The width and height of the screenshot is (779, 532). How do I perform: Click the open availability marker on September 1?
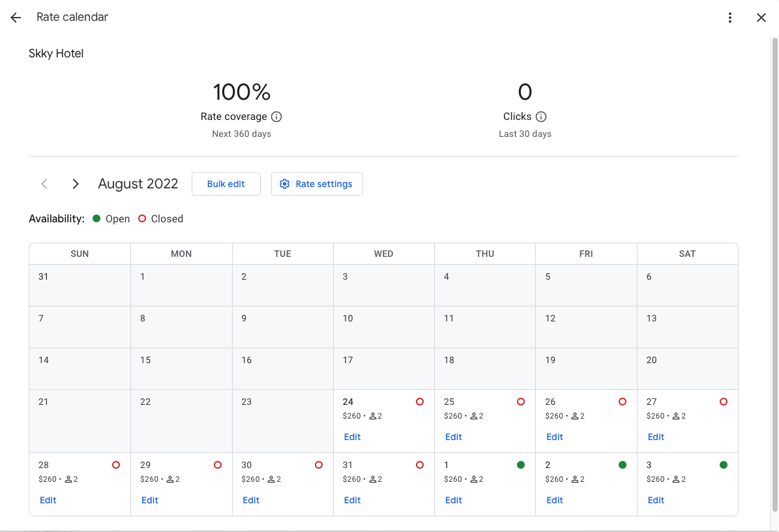(x=521, y=465)
